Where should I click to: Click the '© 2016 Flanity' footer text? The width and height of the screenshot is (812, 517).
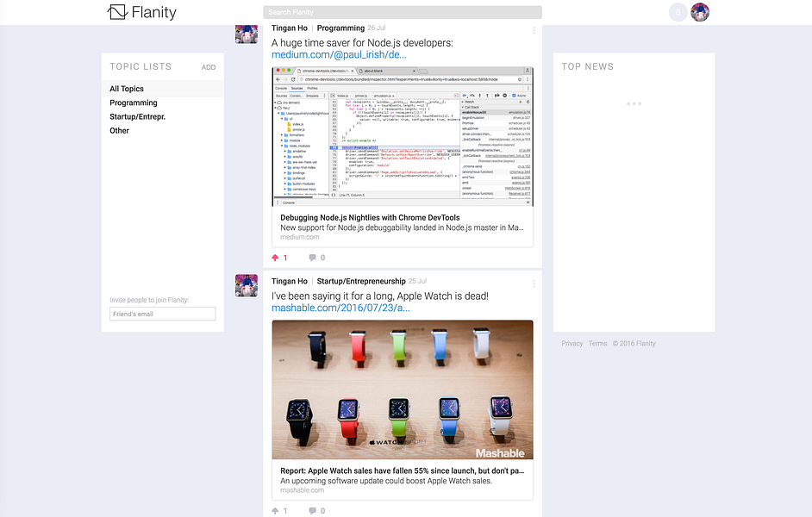pos(634,344)
